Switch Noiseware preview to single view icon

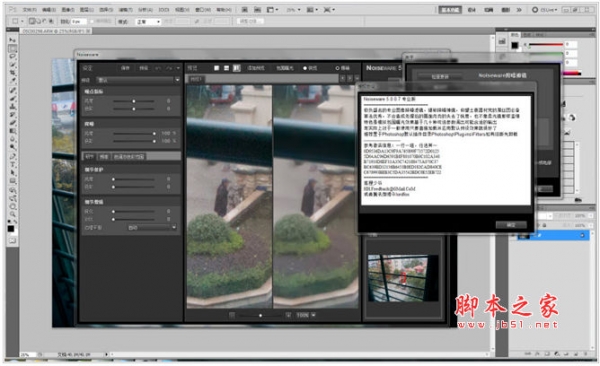pyautogui.click(x=217, y=68)
